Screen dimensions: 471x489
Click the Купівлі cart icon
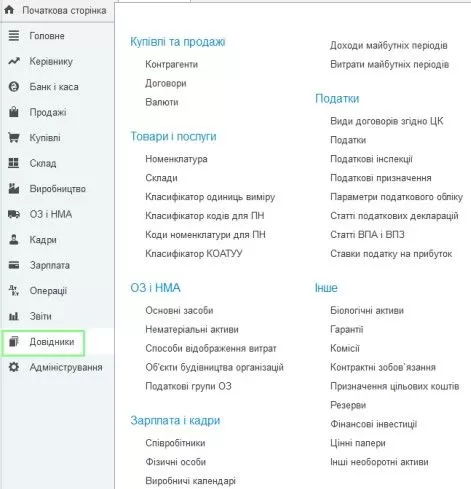click(14, 137)
